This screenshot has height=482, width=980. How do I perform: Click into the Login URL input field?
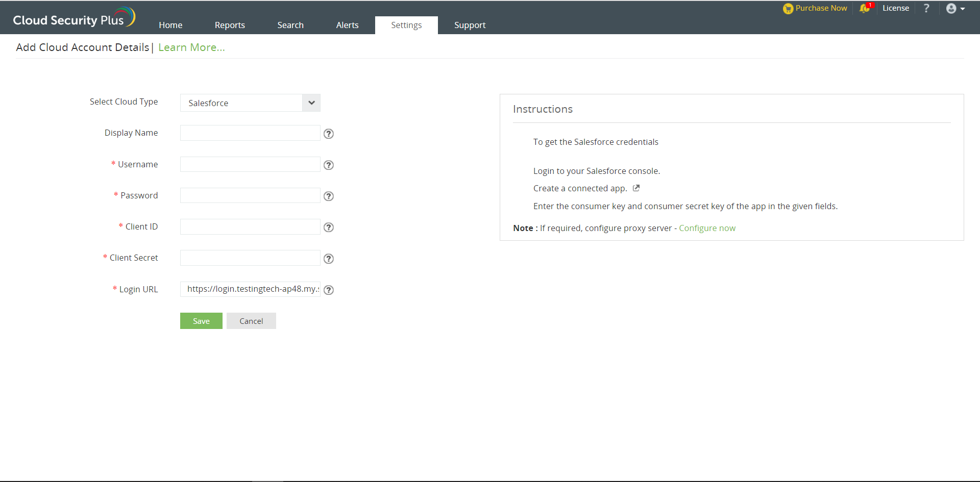coord(250,289)
